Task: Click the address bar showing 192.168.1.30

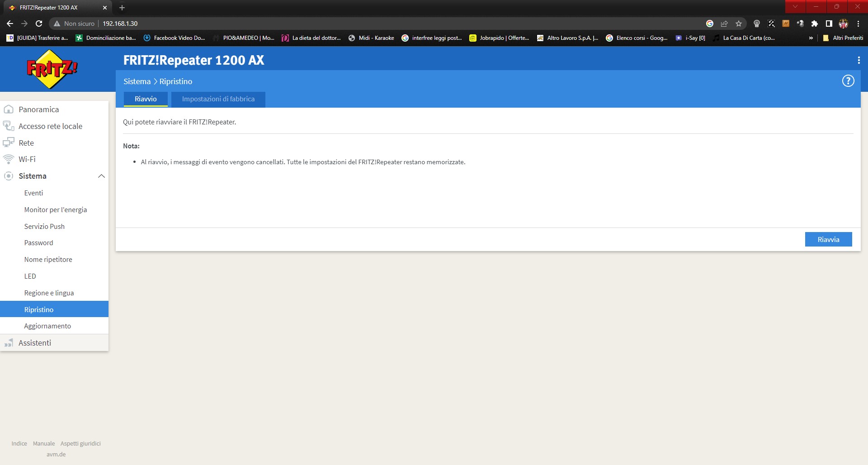Action: point(398,24)
